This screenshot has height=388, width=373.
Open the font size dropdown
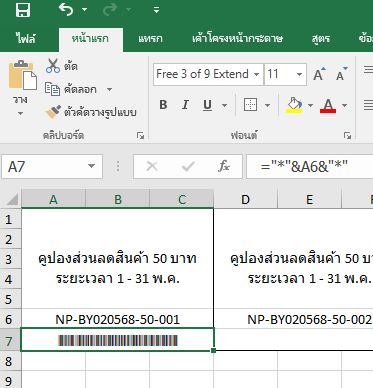tap(299, 74)
